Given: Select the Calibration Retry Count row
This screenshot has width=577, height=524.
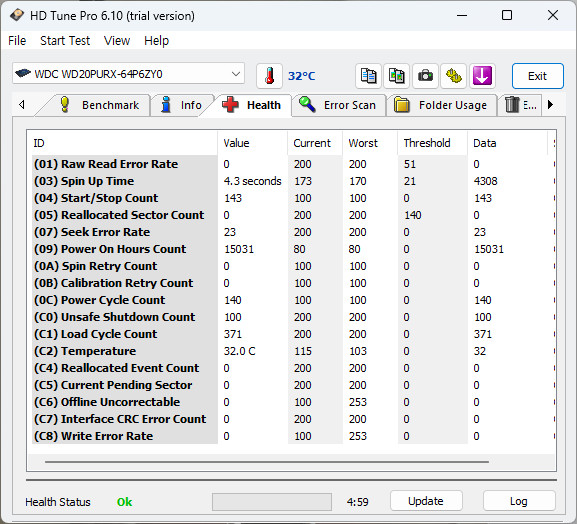Looking at the screenshot, I should tap(293, 283).
